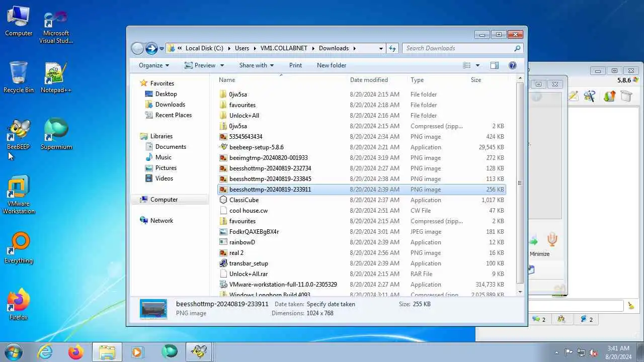Open Notepad++ desktop shortcut
Viewport: 644px width, 362px height.
coord(56,78)
